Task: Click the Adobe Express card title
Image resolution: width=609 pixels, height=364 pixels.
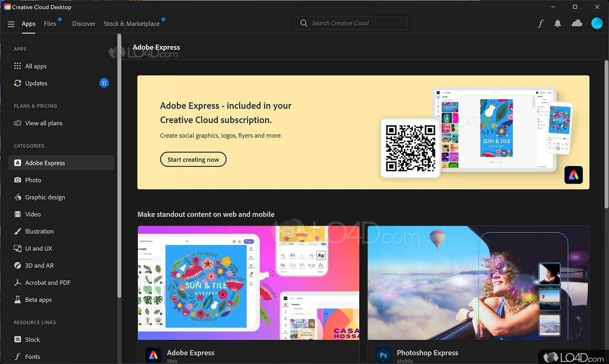Action: click(191, 353)
